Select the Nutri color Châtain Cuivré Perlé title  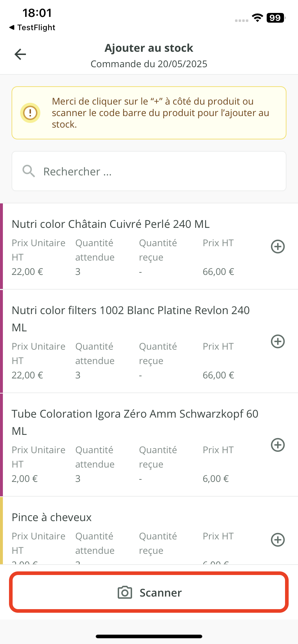click(x=110, y=224)
